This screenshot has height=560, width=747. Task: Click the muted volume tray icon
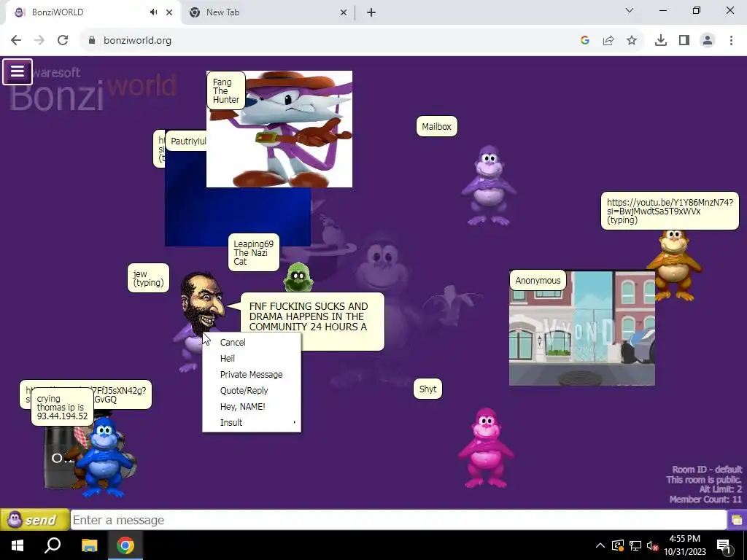coord(651,545)
